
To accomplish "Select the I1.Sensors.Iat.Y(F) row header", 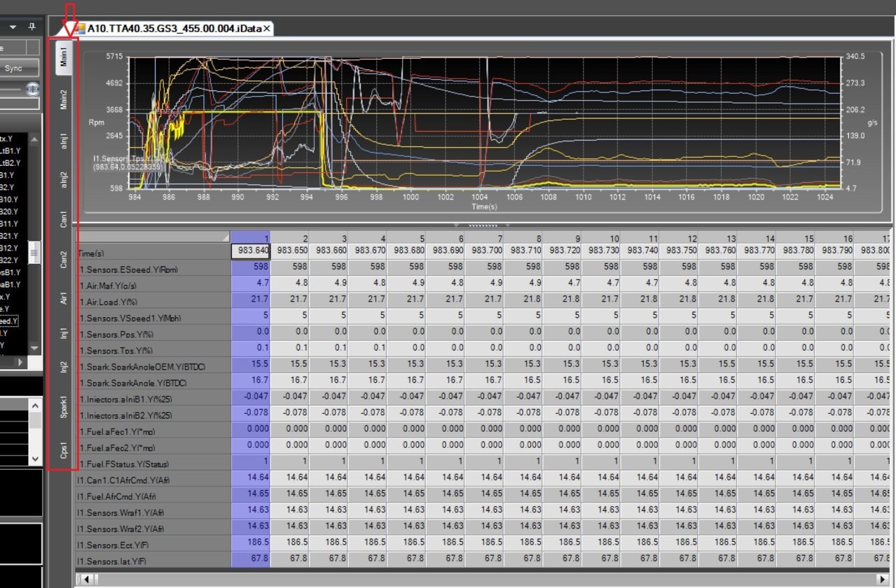I will tap(153, 560).
